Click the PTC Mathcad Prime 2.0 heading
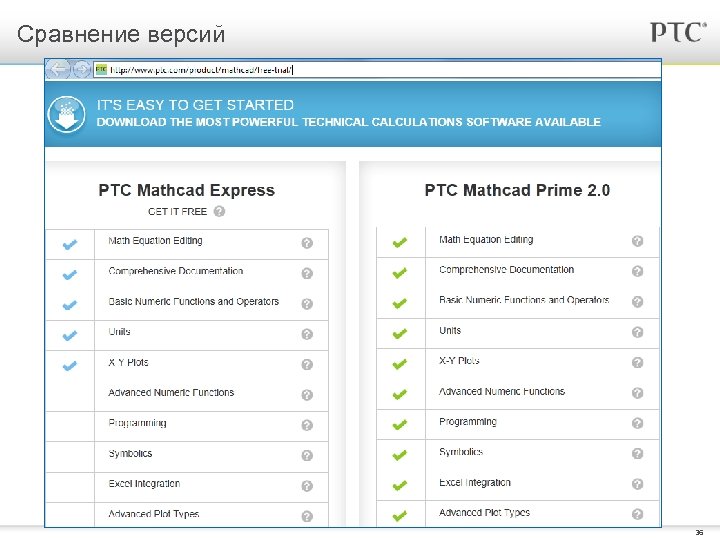 [517, 190]
